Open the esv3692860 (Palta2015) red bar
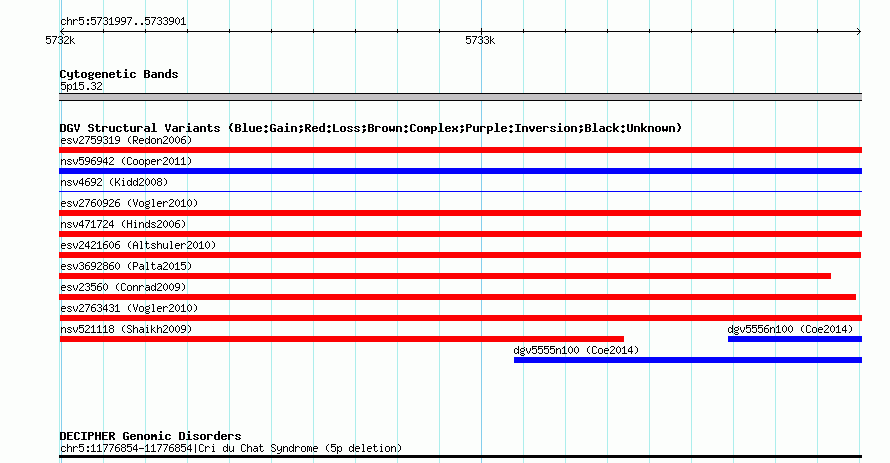Image resolution: width=890 pixels, height=463 pixels. (445, 276)
